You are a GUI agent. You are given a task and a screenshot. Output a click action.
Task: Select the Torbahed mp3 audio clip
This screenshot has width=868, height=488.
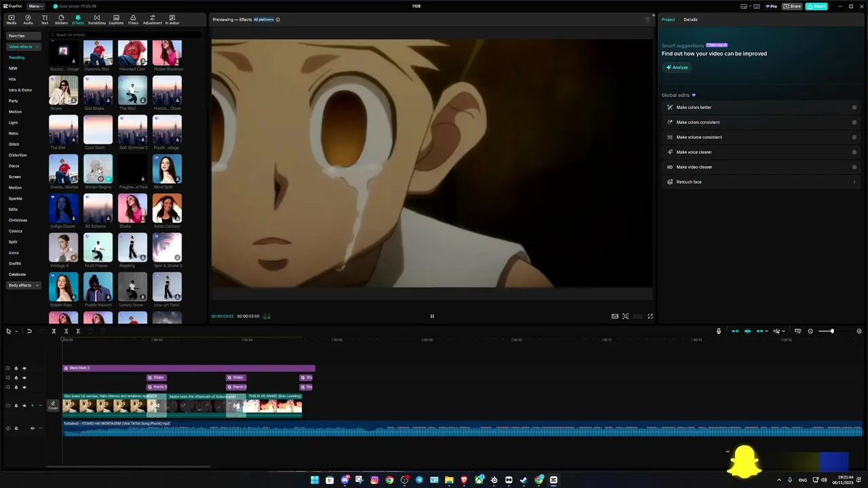(462, 428)
